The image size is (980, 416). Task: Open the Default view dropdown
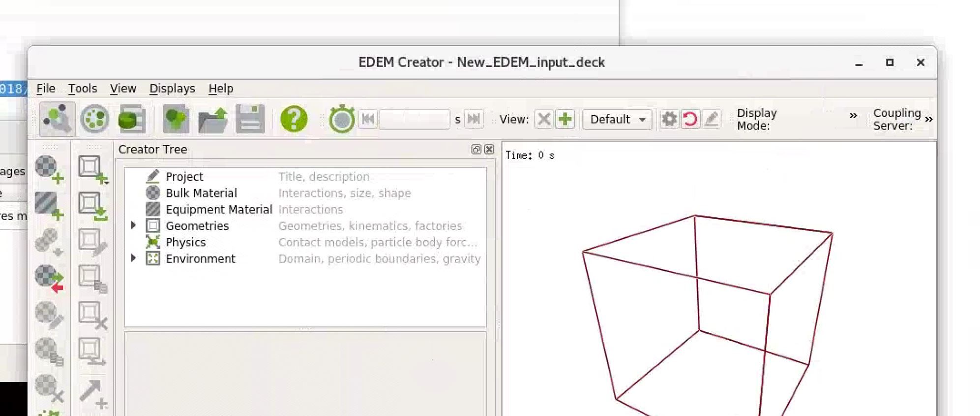[617, 119]
